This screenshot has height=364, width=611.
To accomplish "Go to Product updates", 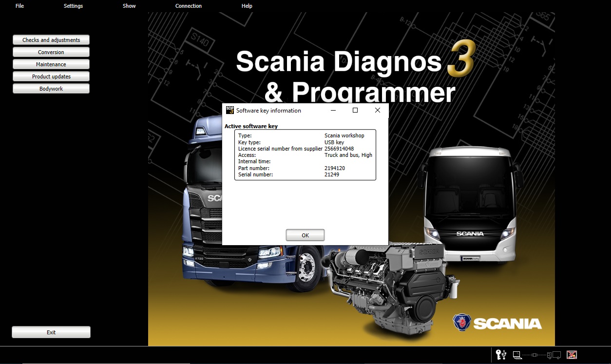I will pyautogui.click(x=51, y=77).
